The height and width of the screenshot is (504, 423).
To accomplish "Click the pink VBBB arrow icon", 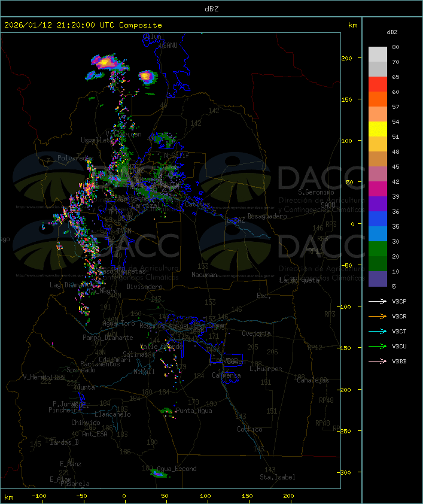I will [378, 362].
